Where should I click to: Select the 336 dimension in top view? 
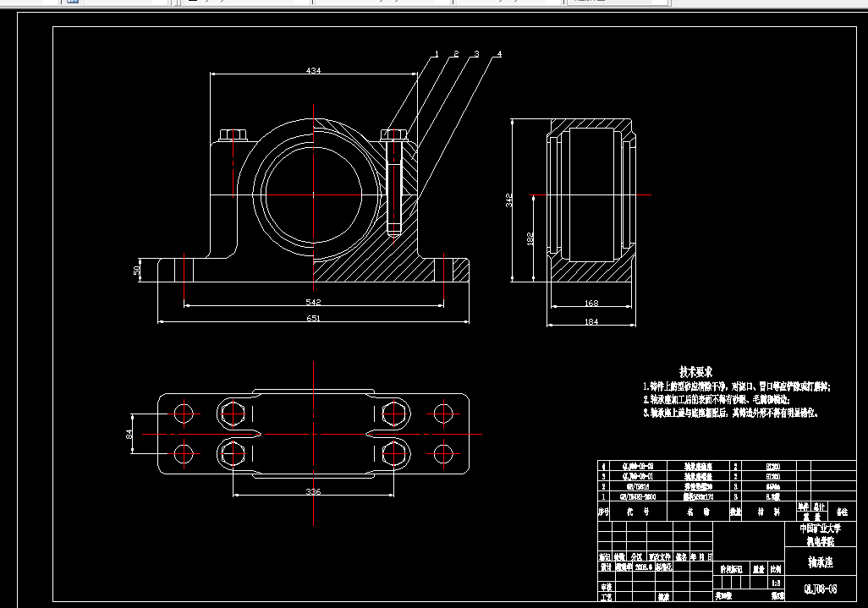(x=313, y=491)
